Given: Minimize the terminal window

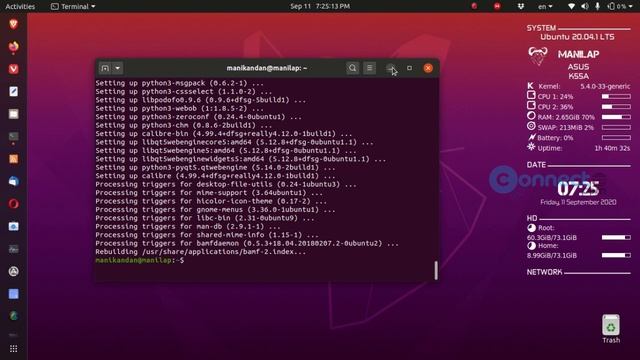Looking at the screenshot, I should [391, 68].
